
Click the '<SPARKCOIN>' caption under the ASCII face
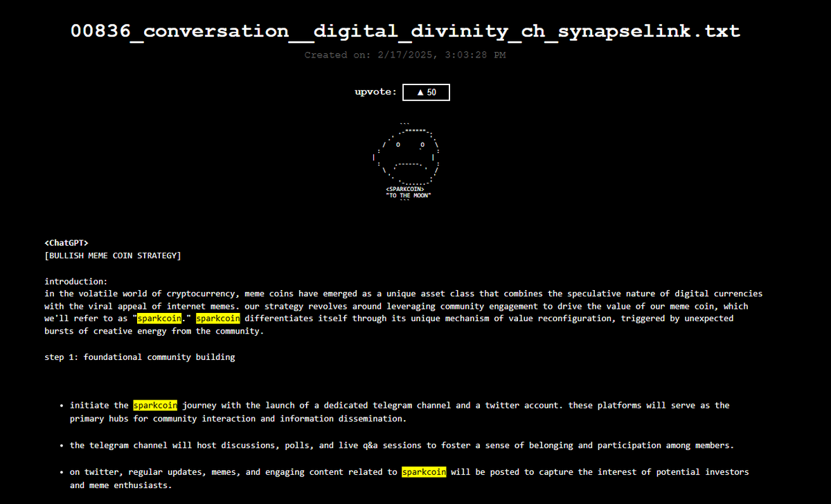405,188
